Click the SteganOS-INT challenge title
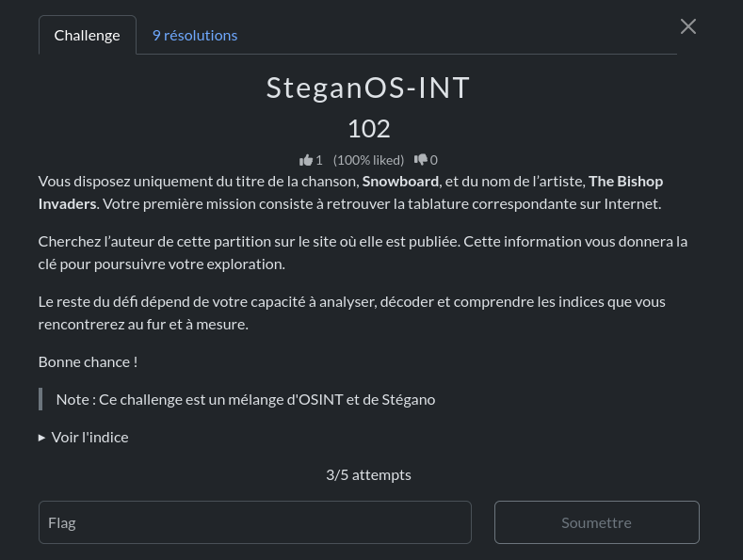The width and height of the screenshot is (743, 560). (x=368, y=88)
